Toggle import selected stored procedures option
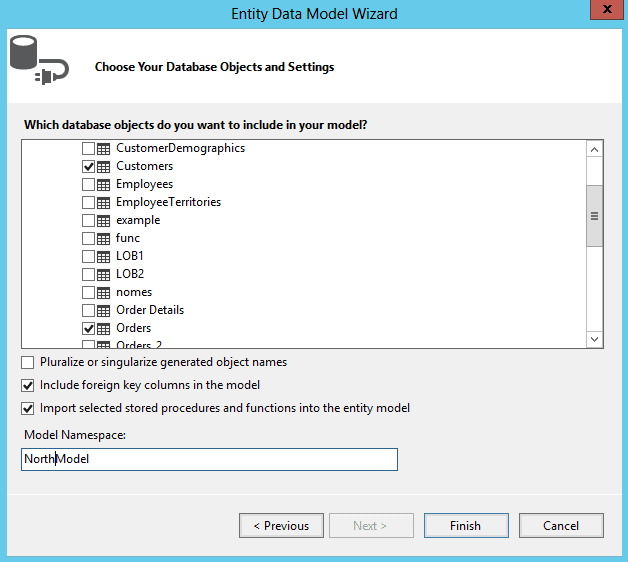This screenshot has height=562, width=628. pyautogui.click(x=27, y=408)
